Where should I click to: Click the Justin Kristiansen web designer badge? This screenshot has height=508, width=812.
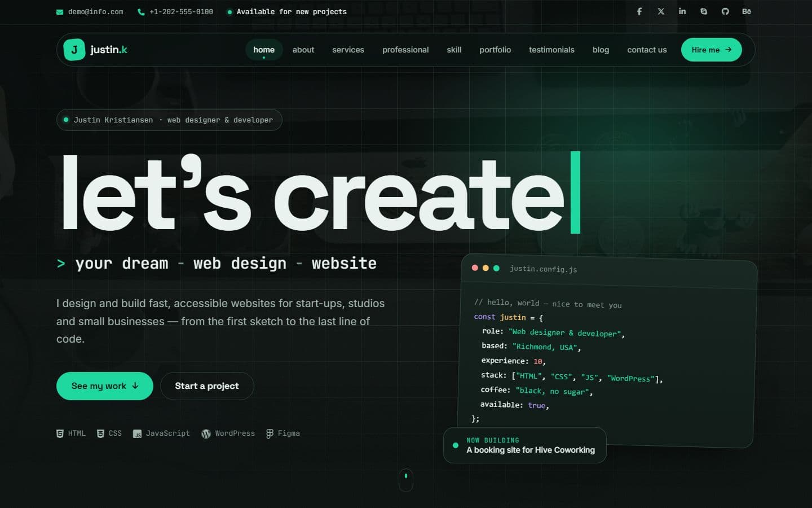coord(169,120)
